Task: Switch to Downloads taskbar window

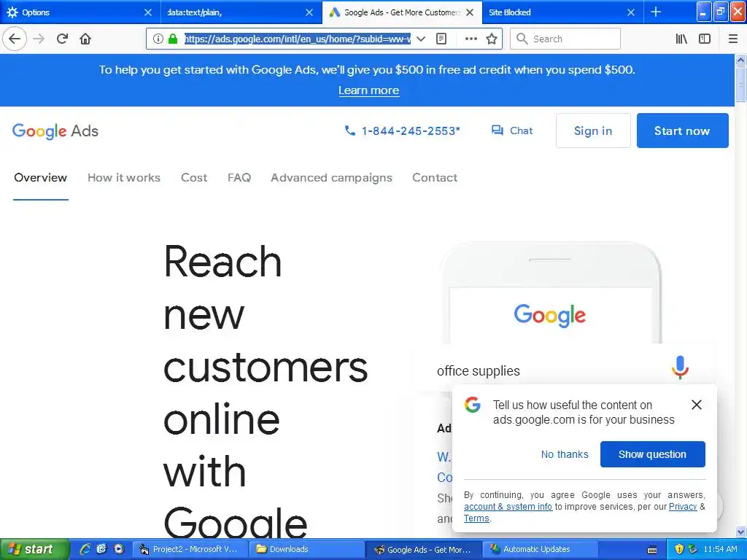Action: tap(307, 550)
